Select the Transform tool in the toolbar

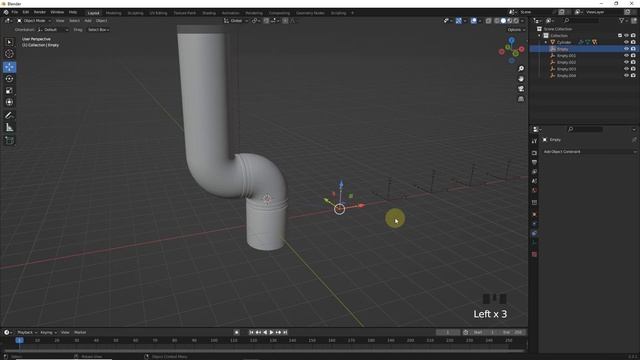(9, 102)
